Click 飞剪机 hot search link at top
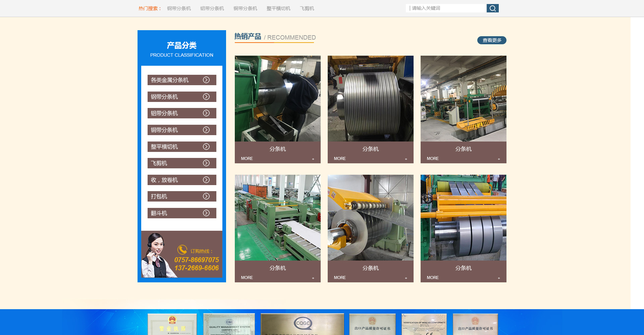The image size is (644, 335). (x=307, y=8)
